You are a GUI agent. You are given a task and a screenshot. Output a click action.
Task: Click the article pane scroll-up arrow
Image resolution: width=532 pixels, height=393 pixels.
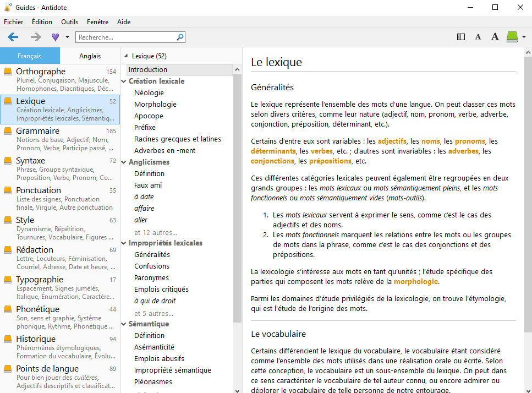(x=528, y=53)
